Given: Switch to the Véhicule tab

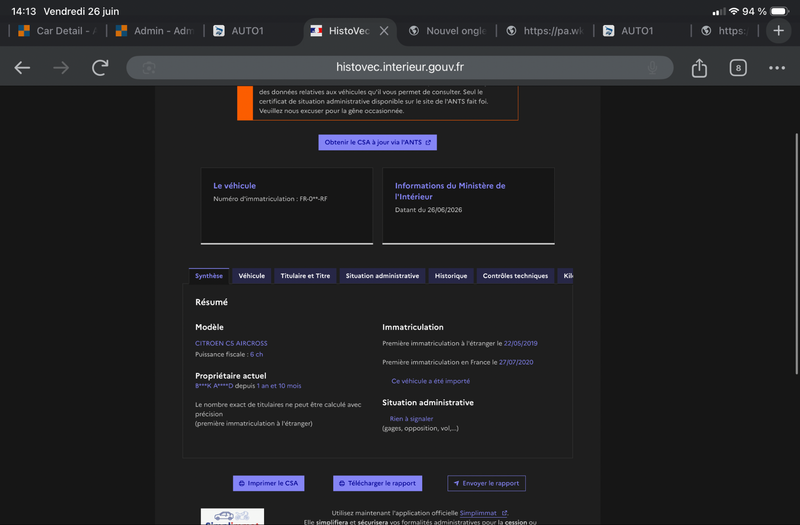Looking at the screenshot, I should [x=252, y=276].
